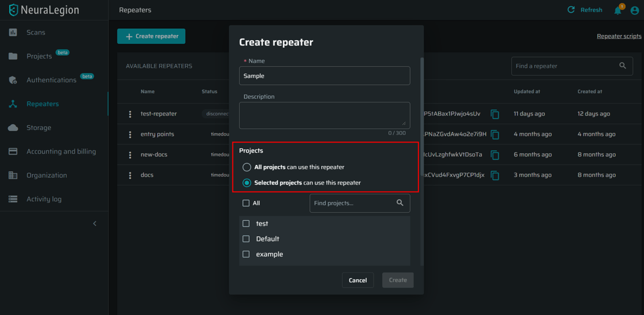The width and height of the screenshot is (644, 315).
Task: Copy the test-repeater ID using copy icon
Action: pyautogui.click(x=494, y=114)
